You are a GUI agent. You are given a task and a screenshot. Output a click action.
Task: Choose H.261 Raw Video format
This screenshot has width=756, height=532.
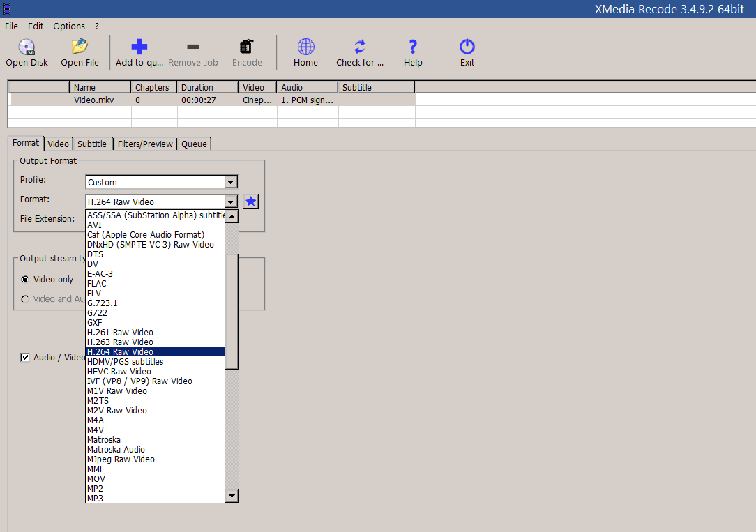[156, 333]
